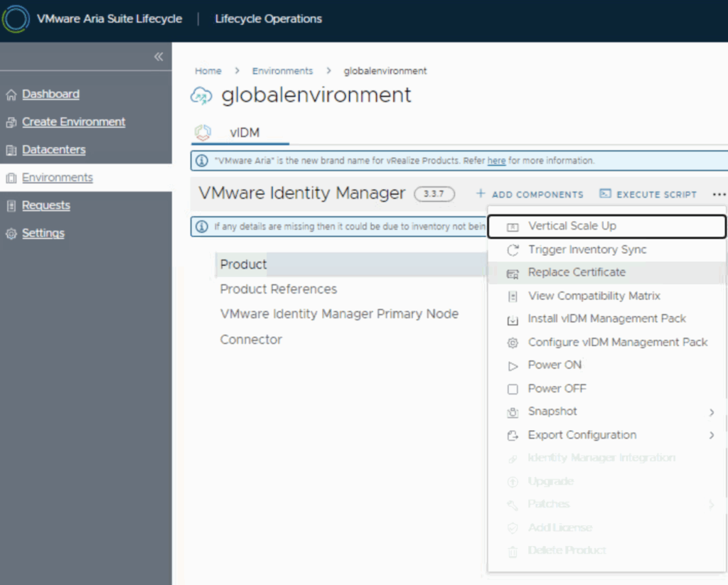The height and width of the screenshot is (585, 728).
Task: Collapse the sidebar with double-chevron icon
Action: 158,57
